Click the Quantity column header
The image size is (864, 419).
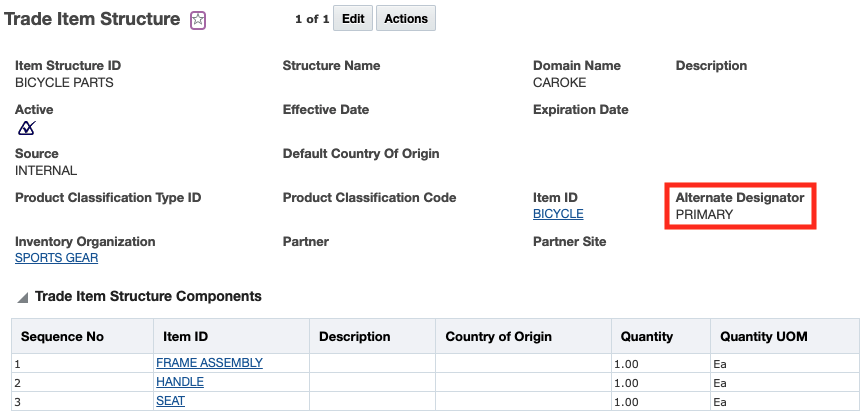647,336
